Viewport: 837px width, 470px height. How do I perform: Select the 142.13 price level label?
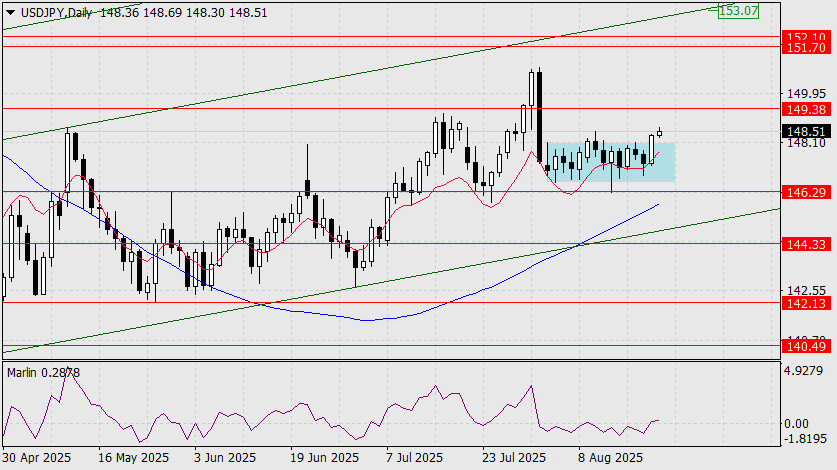pyautogui.click(x=807, y=303)
